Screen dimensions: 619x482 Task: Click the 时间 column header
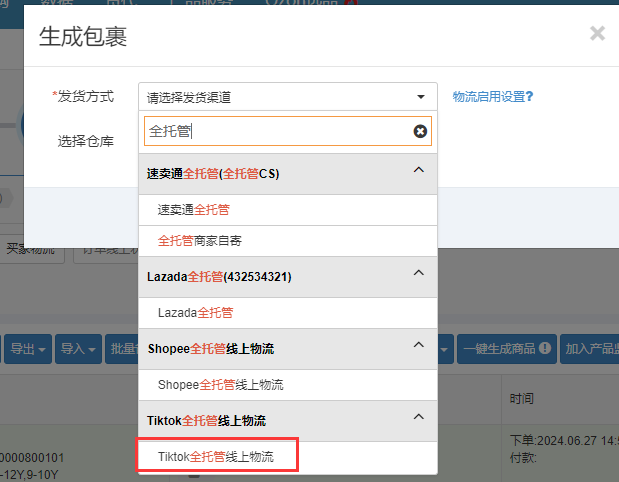[521, 399]
